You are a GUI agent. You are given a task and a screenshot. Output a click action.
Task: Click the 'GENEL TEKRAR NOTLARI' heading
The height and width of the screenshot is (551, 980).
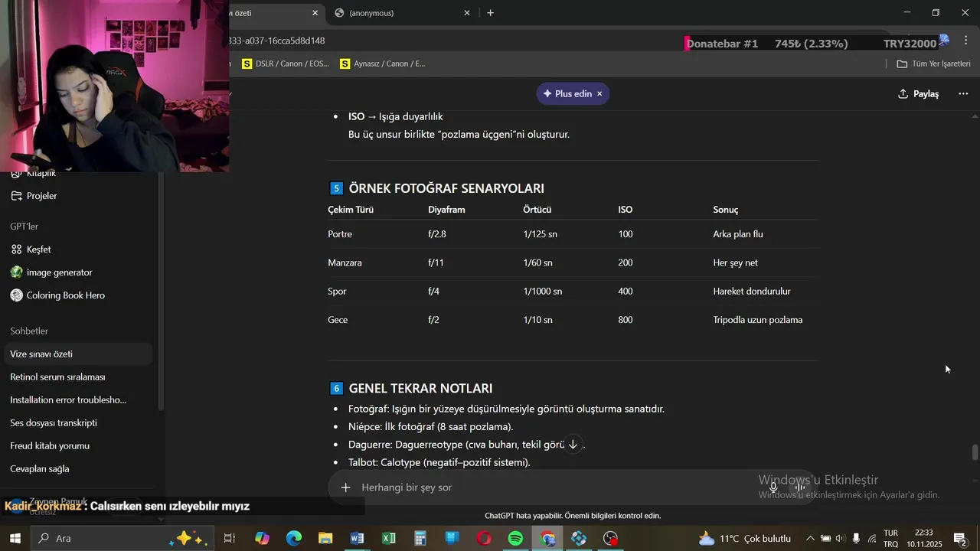point(420,389)
